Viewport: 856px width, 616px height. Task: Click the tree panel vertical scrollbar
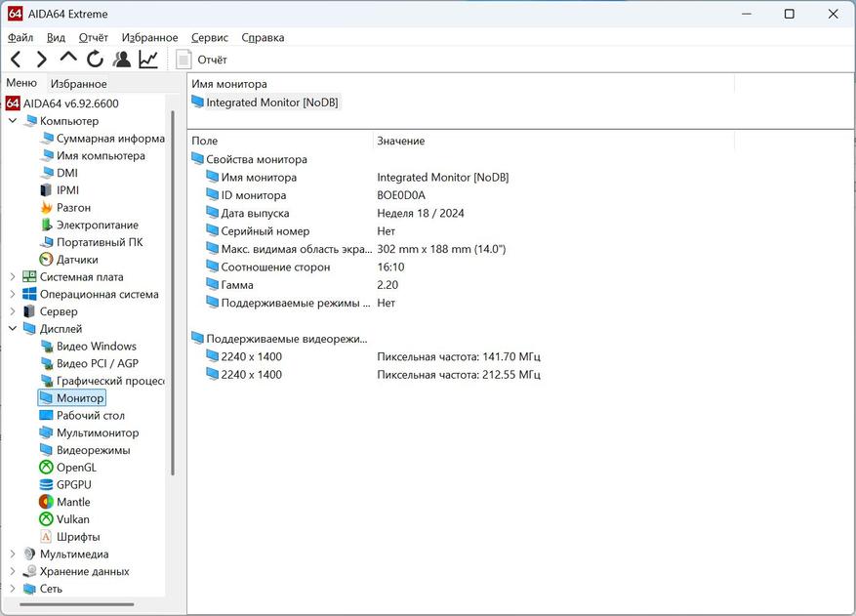[173, 293]
